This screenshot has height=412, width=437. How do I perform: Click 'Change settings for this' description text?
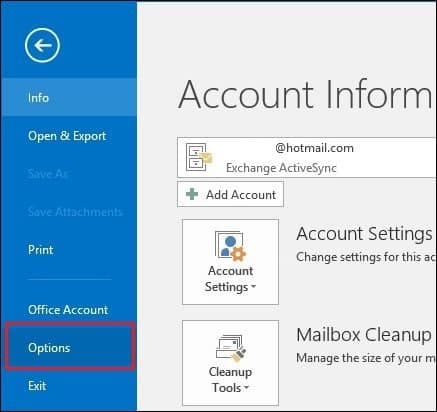click(366, 257)
